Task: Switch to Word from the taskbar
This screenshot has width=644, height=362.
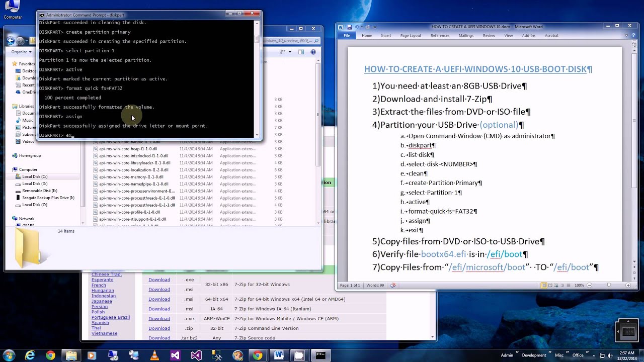Action: 279,355
